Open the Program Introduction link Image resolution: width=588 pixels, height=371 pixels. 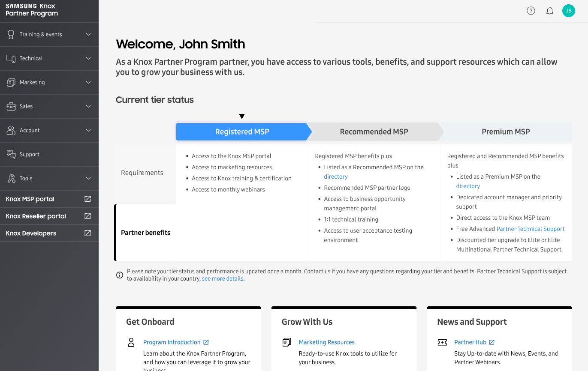(172, 342)
